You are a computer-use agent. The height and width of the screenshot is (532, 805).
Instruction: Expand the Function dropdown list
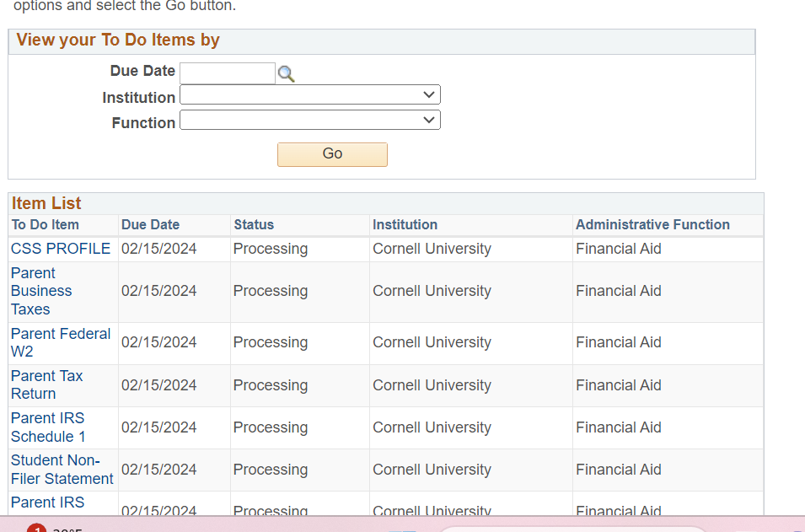(310, 121)
